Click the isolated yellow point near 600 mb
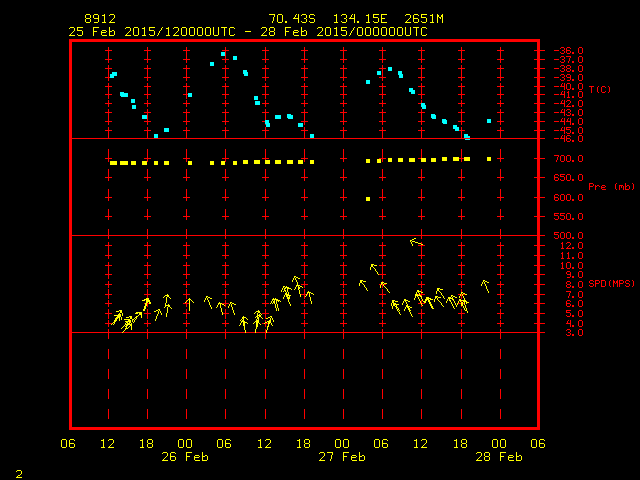 [x=368, y=199]
